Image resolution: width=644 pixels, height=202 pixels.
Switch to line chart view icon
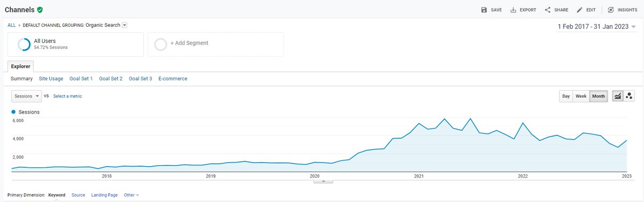617,96
